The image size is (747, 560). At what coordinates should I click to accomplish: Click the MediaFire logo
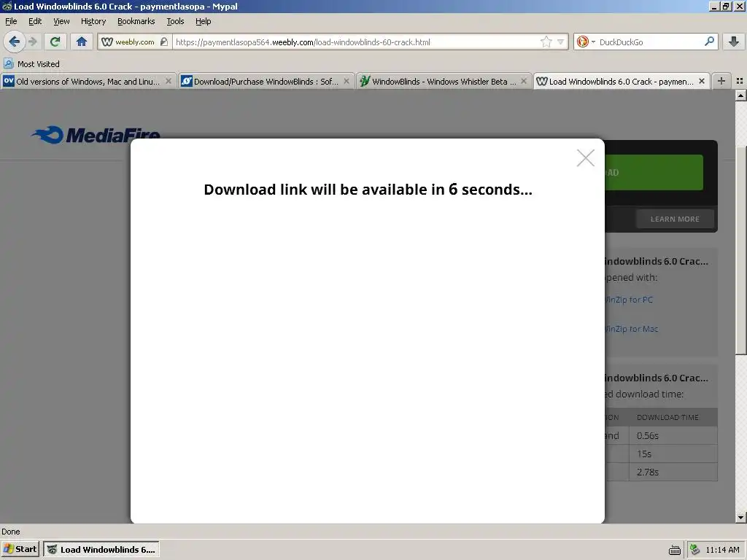pyautogui.click(x=96, y=134)
